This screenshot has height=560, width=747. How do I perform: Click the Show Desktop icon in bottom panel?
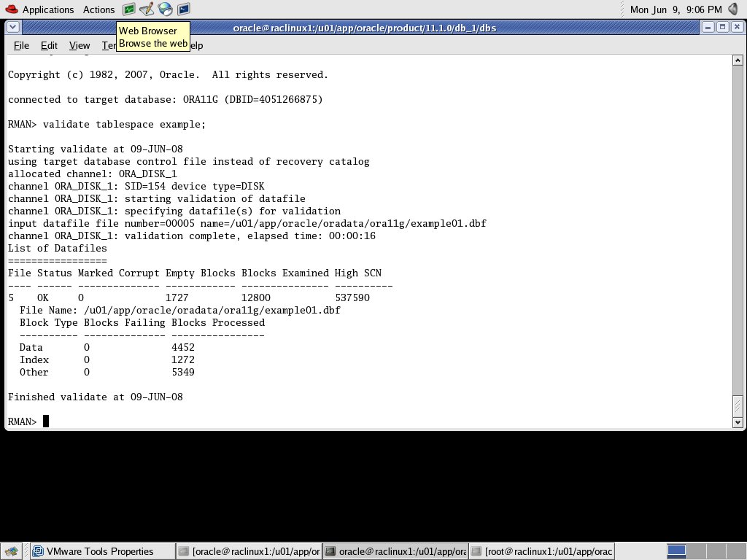11,551
